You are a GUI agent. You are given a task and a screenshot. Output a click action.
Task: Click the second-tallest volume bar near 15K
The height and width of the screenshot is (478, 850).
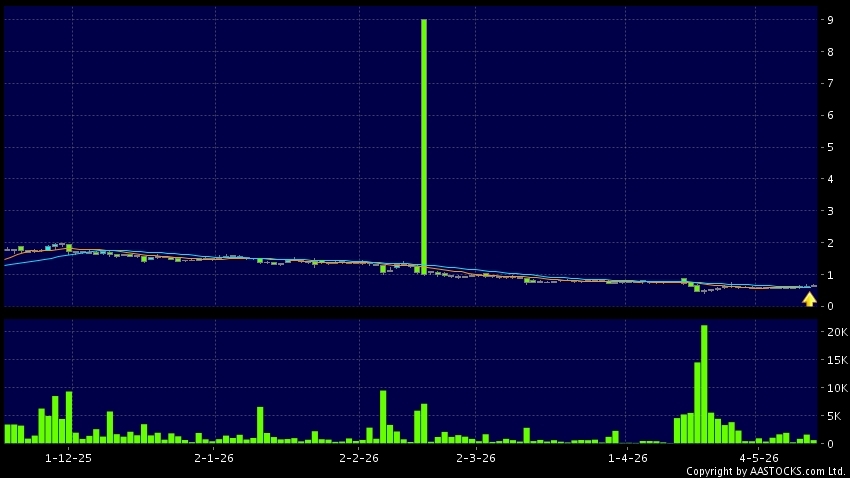point(697,403)
